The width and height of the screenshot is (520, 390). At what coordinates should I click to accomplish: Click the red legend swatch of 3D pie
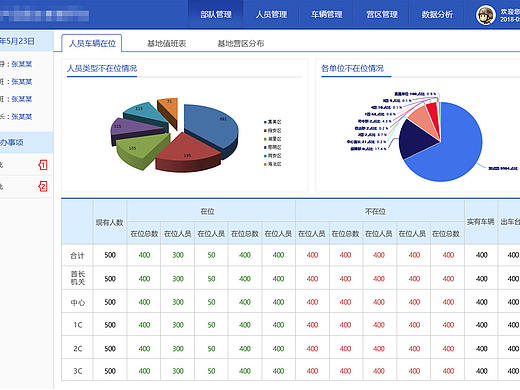click(x=265, y=131)
